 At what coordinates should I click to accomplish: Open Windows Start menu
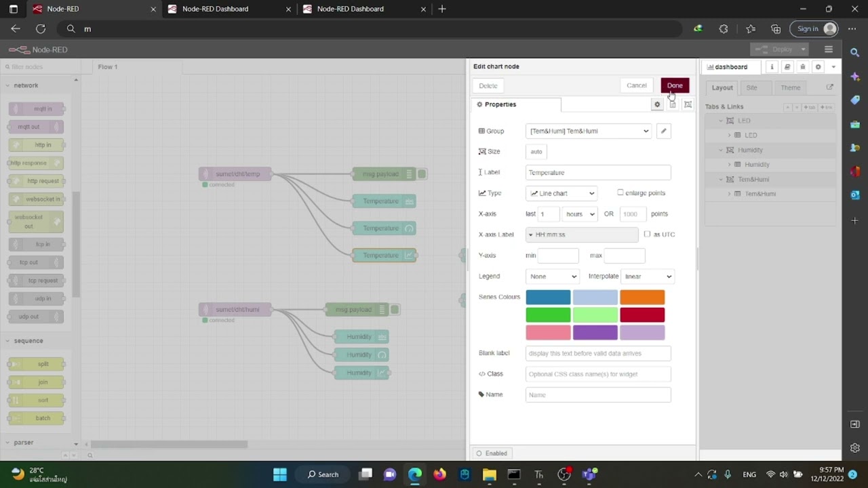(x=279, y=474)
